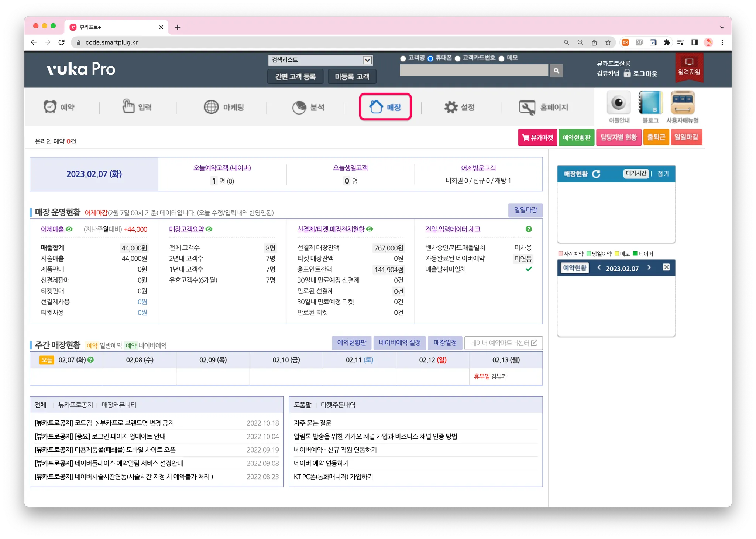Image resolution: width=756 pixels, height=539 pixels.
Task: Select the 고객카드번호 radio button
Action: tap(457, 58)
